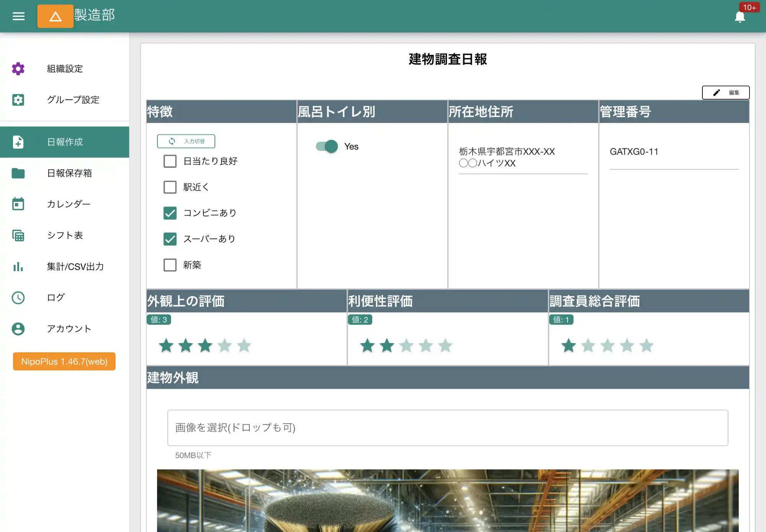Image resolution: width=766 pixels, height=532 pixels.
Task: Select 日報作成 in the sidebar
Action: click(x=64, y=142)
